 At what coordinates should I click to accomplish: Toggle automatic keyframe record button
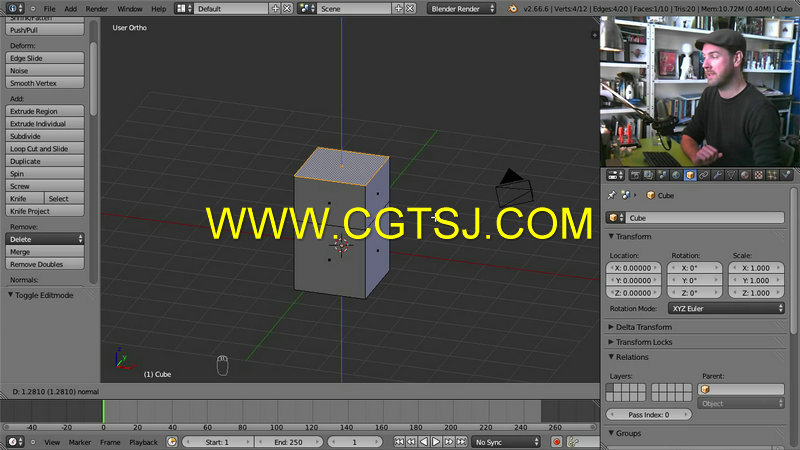(x=557, y=442)
